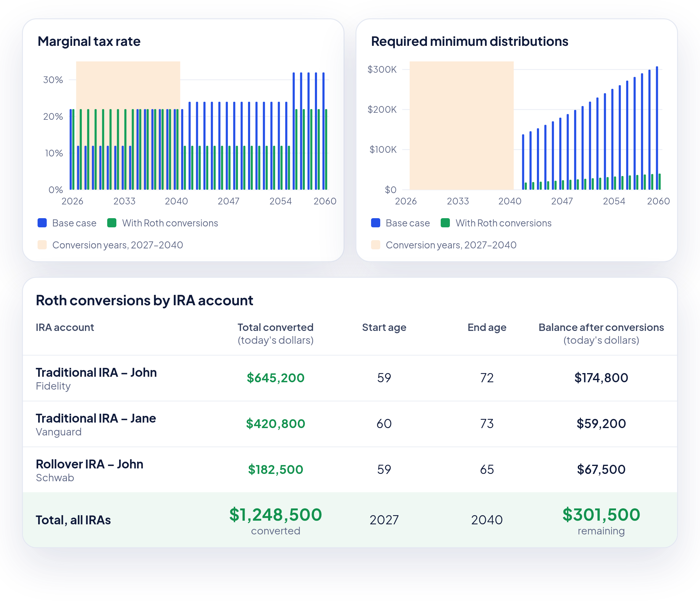Image resolution: width=700 pixels, height=605 pixels.
Task: Click the peach Conversion years swatch under Required minimum distributions
Action: (376, 245)
